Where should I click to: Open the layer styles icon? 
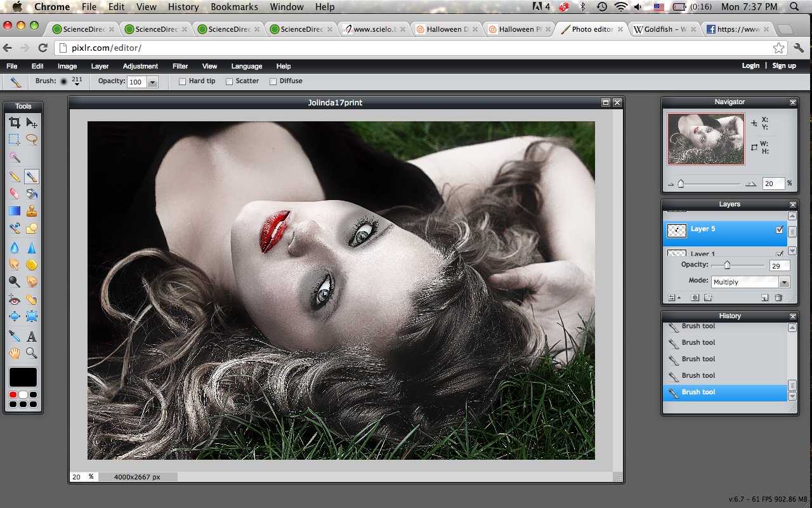[708, 297]
